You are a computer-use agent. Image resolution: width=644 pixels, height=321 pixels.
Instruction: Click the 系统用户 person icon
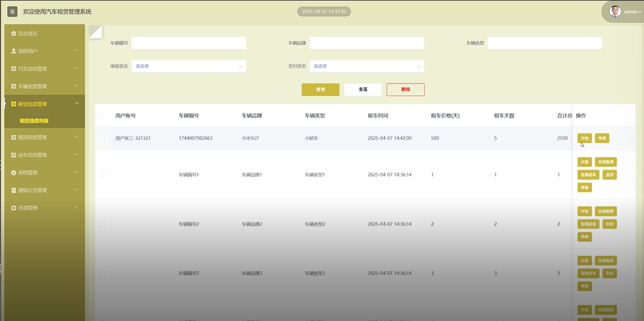pos(14,51)
